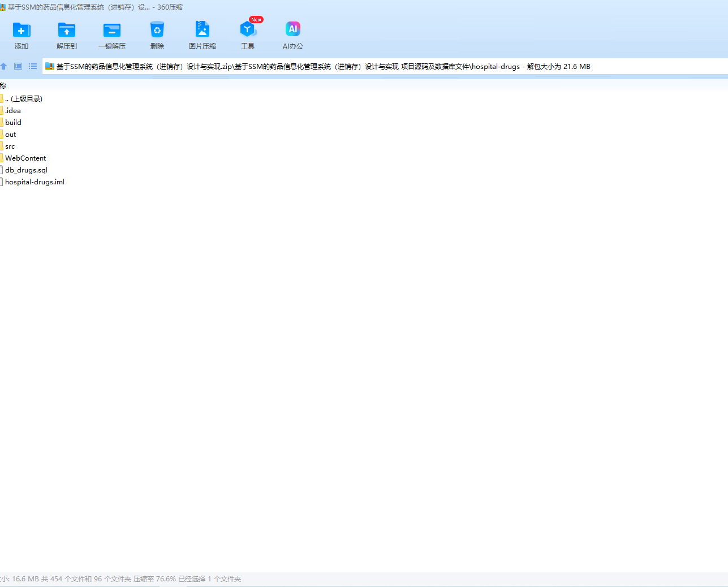The height and width of the screenshot is (587, 728).
Task: Click the 删除 (Delete) trash icon
Action: coord(157,29)
